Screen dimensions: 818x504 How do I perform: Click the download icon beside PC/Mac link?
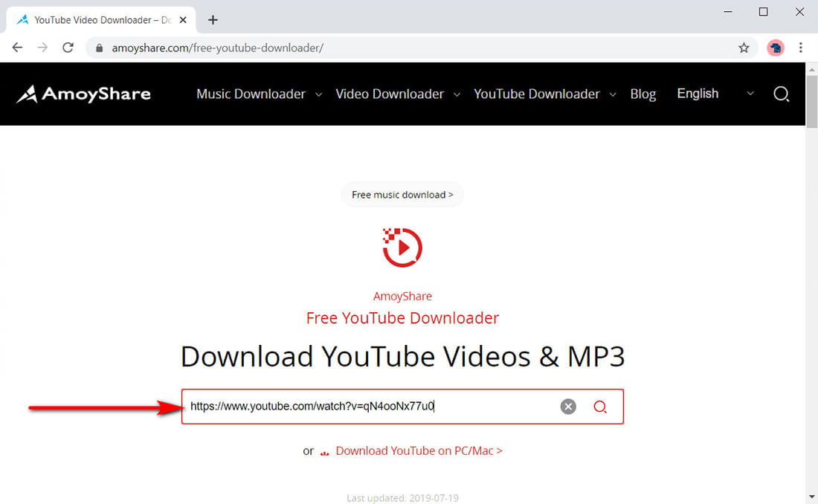pos(324,453)
